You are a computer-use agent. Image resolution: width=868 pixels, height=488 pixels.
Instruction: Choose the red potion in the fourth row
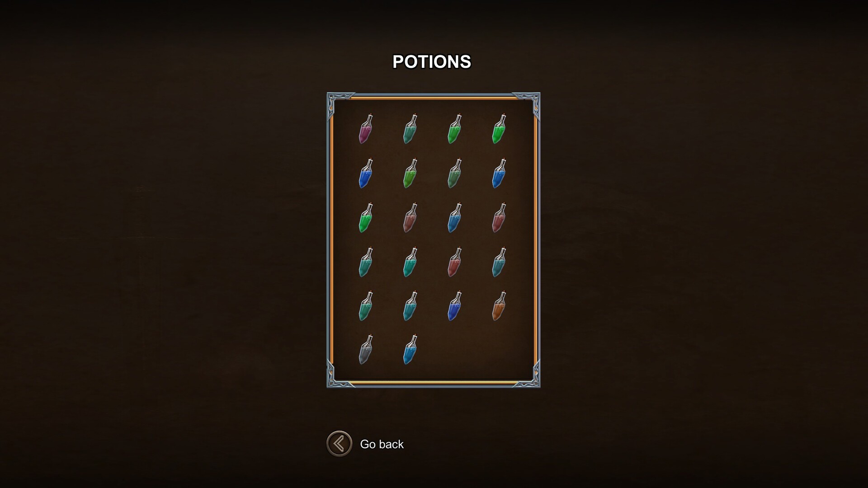(455, 262)
